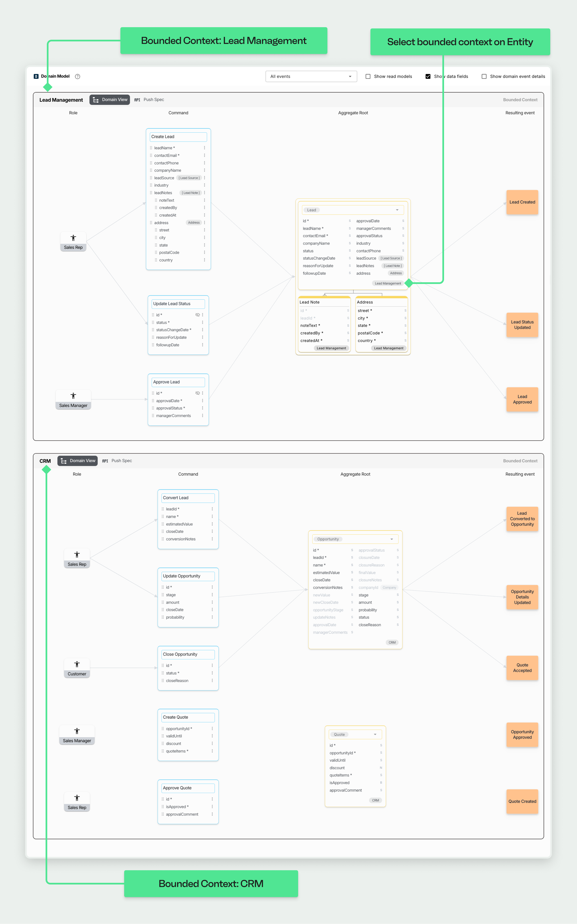This screenshot has width=577, height=924.
Task: Enable Show read models checkbox
Action: [368, 76]
